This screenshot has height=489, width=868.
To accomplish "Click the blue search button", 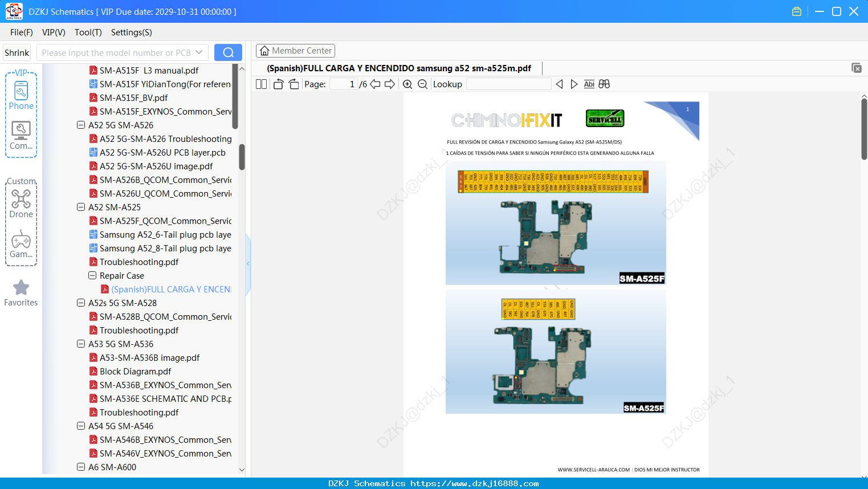I will pyautogui.click(x=228, y=52).
